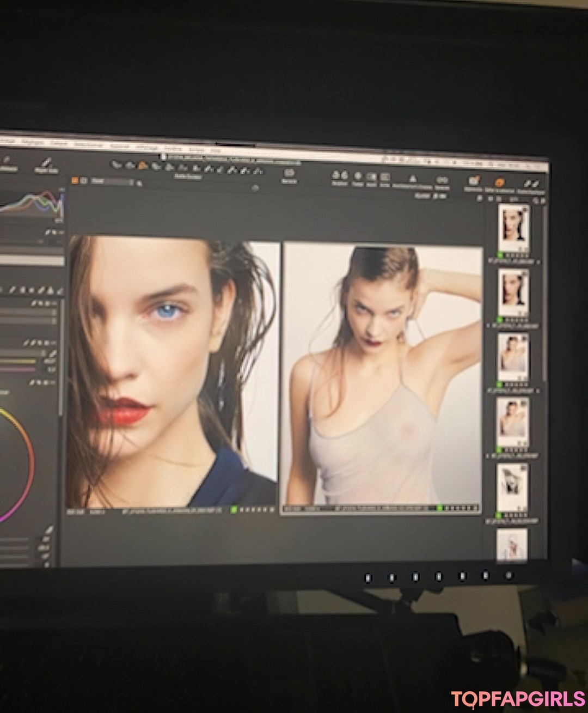Open the filter dropdown field above the viewer
This screenshot has width=588, height=713.
point(112,182)
